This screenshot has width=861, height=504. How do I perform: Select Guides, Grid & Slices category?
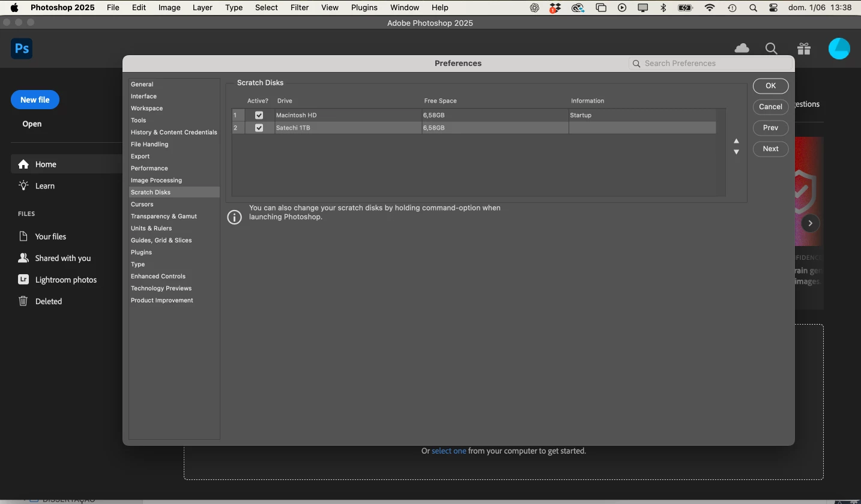(x=174, y=240)
